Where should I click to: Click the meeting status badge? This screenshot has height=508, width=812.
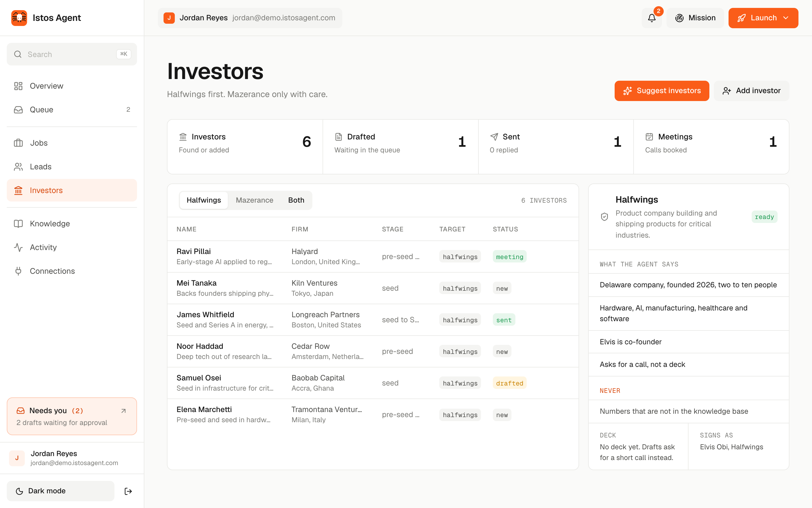(509, 257)
